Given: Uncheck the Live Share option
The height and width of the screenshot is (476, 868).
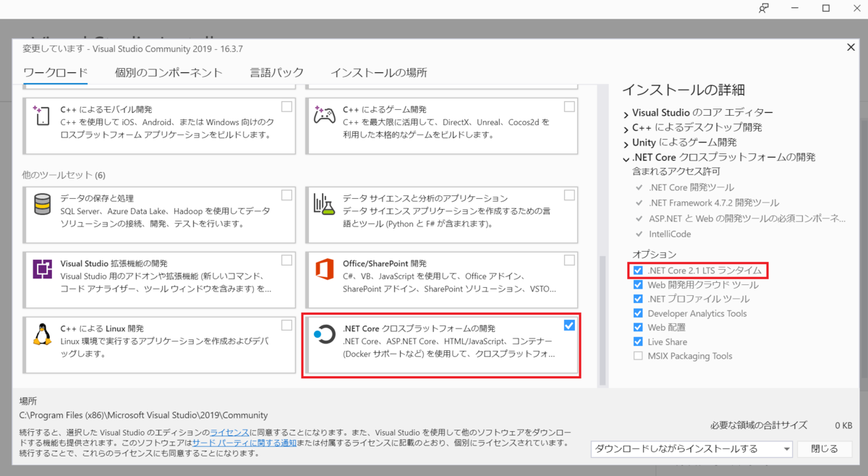Looking at the screenshot, I should pos(637,341).
